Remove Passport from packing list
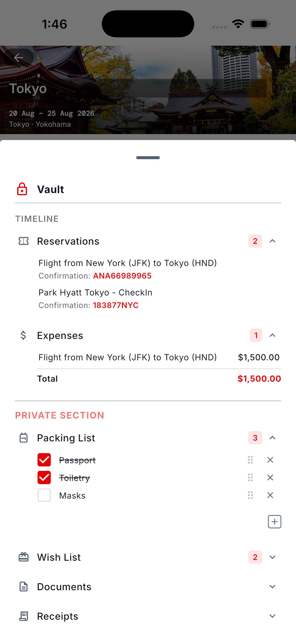 (x=270, y=460)
